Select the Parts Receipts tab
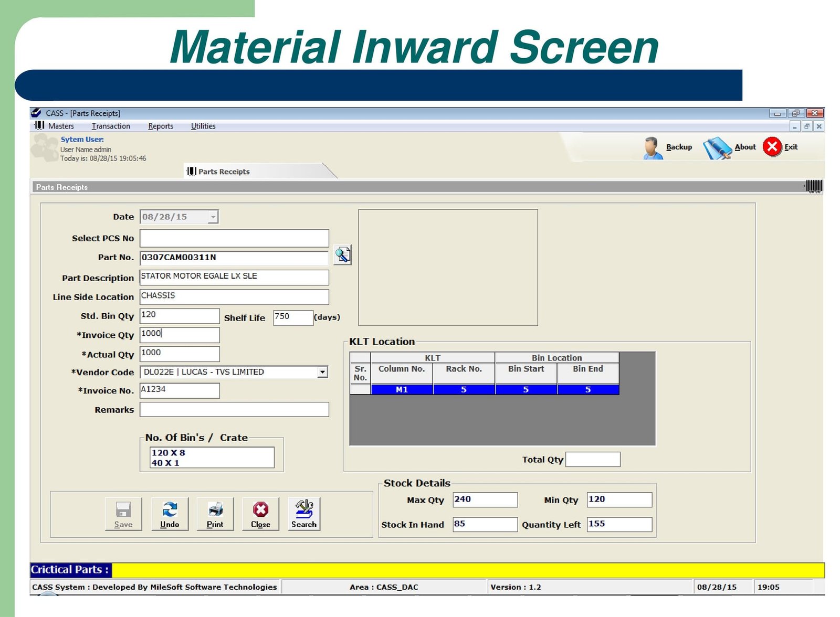Viewport: 840px width, 617px height. point(257,172)
